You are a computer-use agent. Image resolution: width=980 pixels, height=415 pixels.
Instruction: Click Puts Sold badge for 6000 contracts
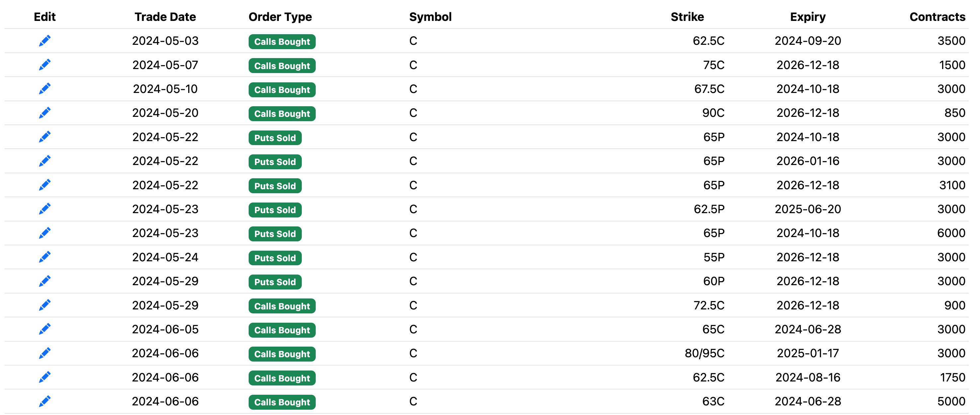275,234
